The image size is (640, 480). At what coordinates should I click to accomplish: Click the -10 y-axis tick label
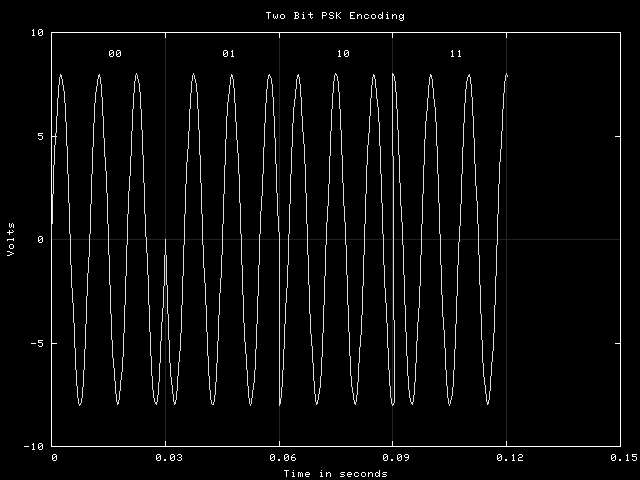(x=34, y=446)
